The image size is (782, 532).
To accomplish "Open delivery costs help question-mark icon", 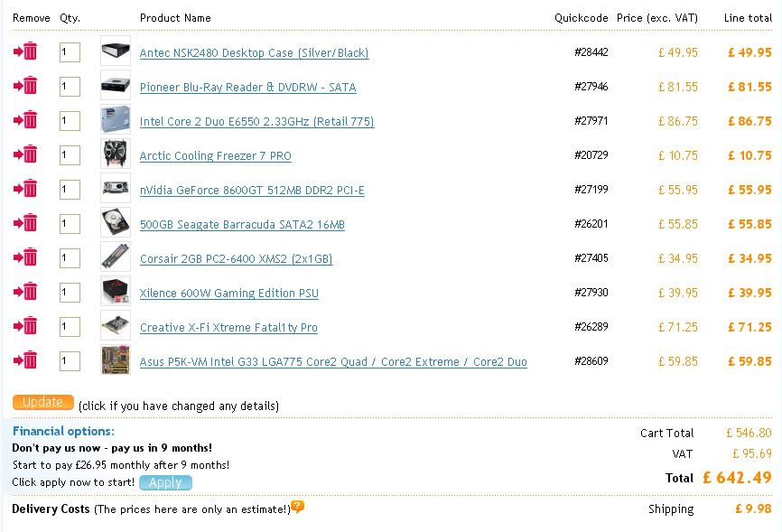I will (298, 507).
